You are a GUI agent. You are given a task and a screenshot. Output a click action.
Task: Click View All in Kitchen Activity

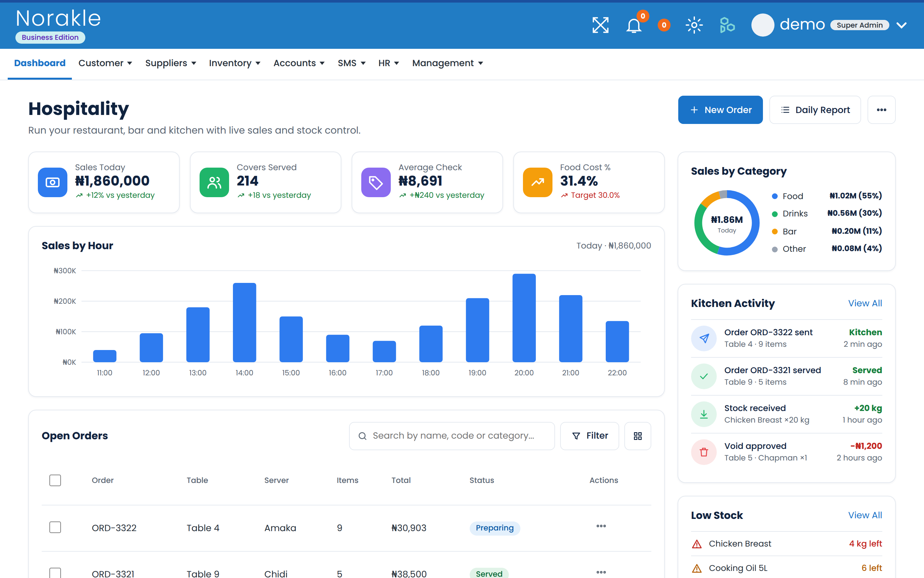(865, 303)
